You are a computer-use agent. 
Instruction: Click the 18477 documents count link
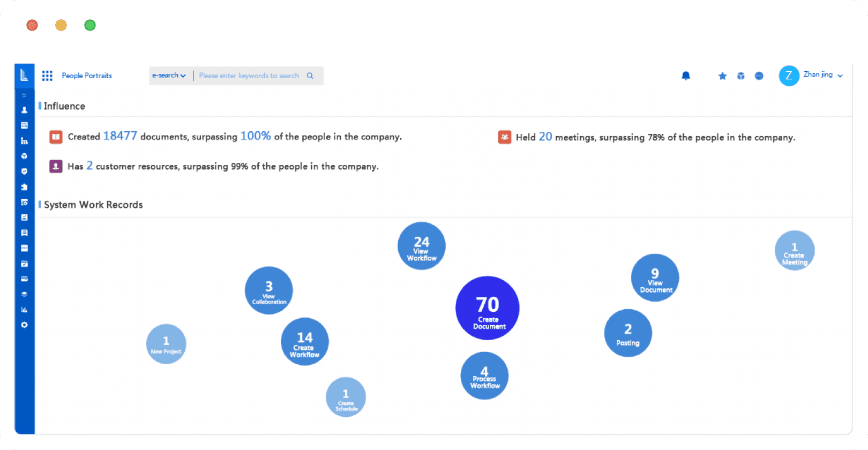120,136
